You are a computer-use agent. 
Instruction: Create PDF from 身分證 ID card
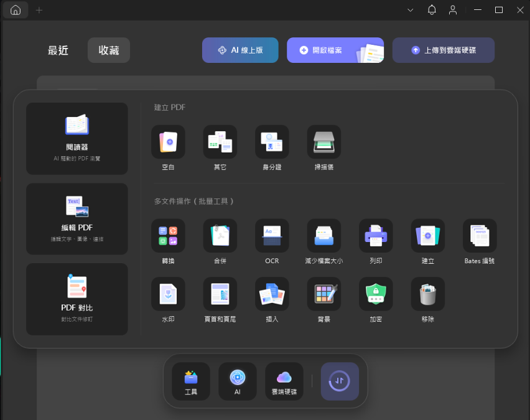click(x=272, y=142)
